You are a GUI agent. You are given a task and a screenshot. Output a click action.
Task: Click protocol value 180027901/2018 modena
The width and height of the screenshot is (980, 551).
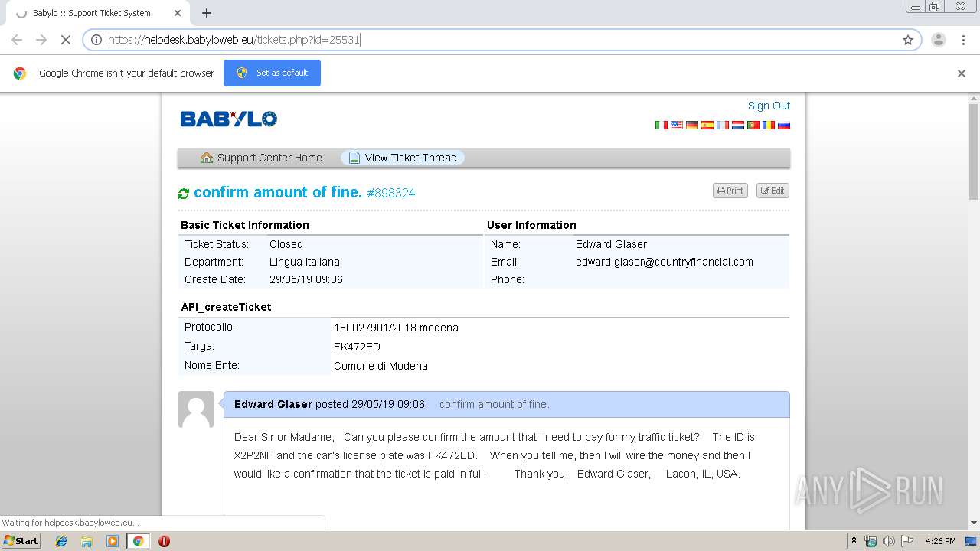pyautogui.click(x=396, y=328)
